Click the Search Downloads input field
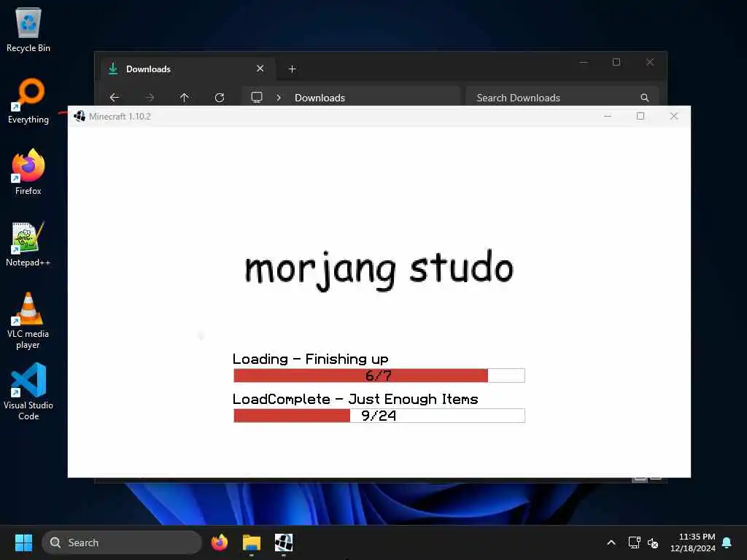This screenshot has width=747, height=560. coord(562,98)
